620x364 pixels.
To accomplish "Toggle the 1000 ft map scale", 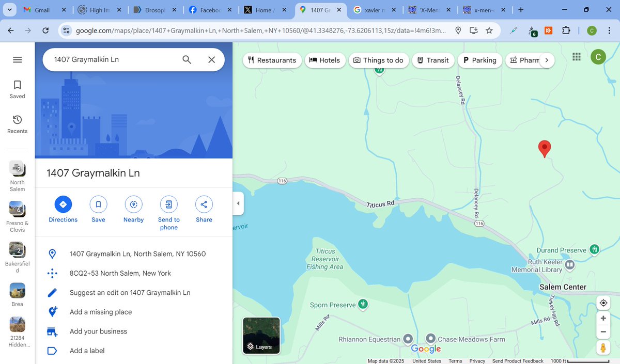I will 580,361.
